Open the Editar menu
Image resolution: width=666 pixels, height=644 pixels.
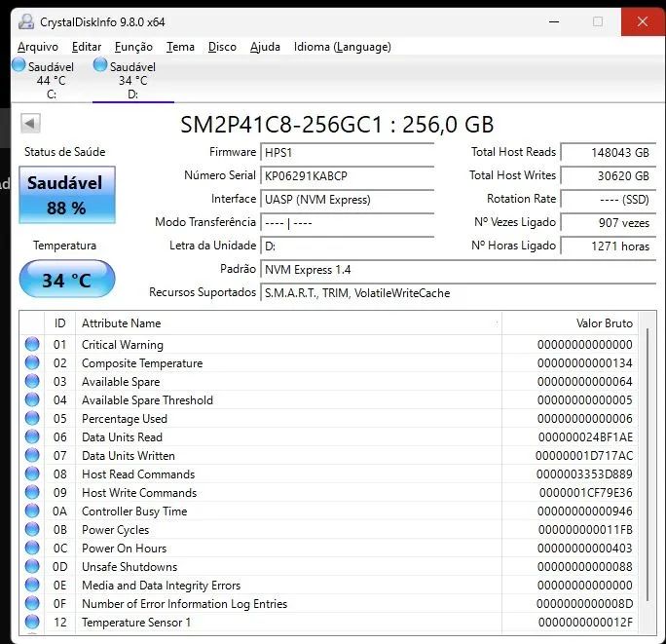pyautogui.click(x=87, y=47)
